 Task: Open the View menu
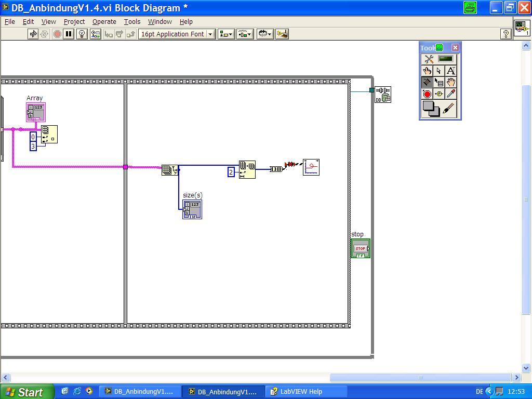coord(48,21)
